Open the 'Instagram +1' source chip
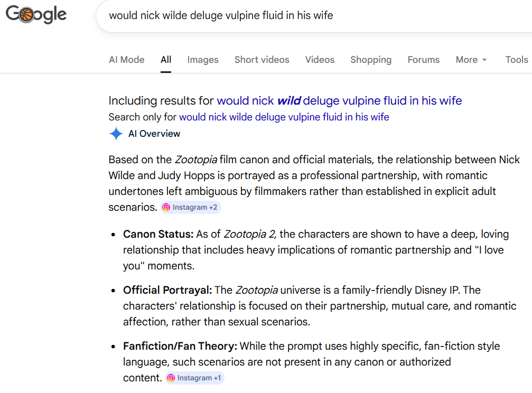The height and width of the screenshot is (393, 532). [195, 378]
